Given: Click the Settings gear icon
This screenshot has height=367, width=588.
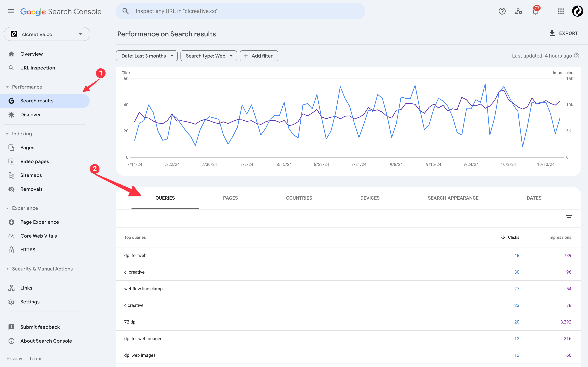Looking at the screenshot, I should (11, 302).
